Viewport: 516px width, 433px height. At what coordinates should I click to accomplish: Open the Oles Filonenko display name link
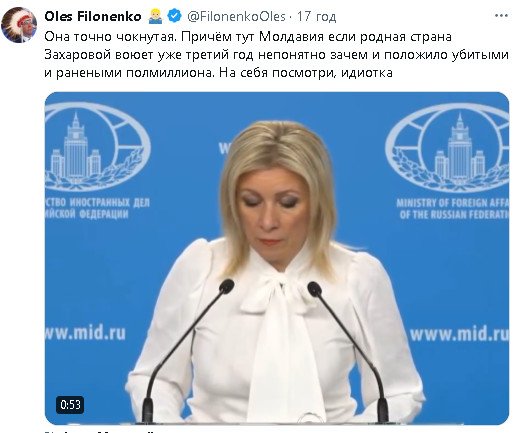(x=93, y=16)
